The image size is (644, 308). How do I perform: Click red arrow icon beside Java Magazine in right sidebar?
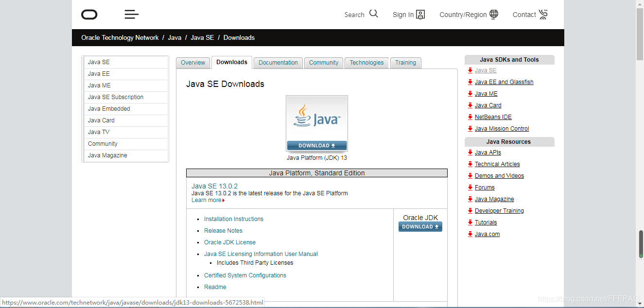click(470, 199)
